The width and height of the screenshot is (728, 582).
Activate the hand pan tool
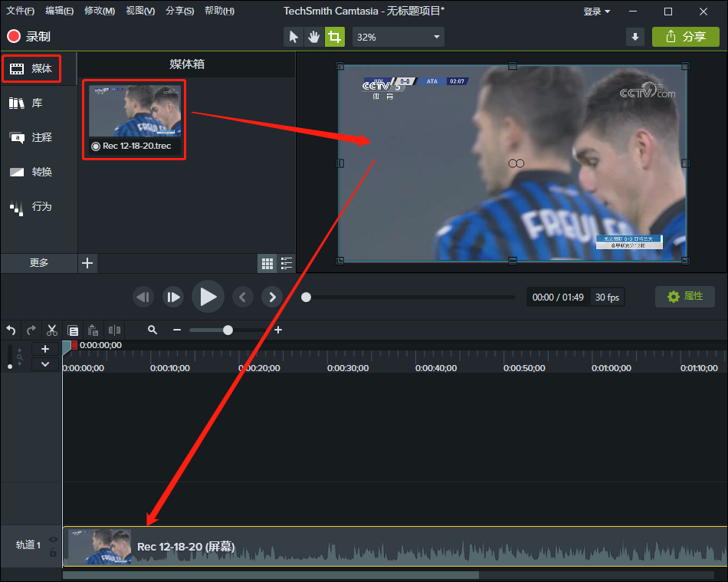(x=314, y=37)
